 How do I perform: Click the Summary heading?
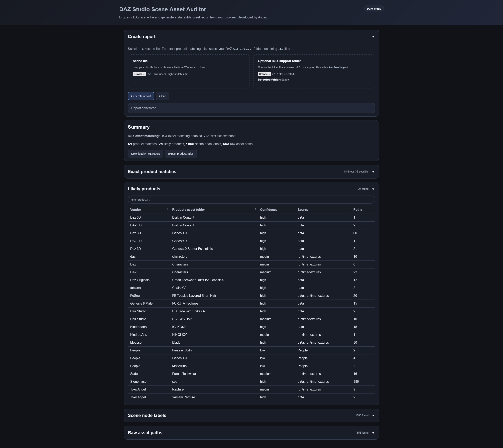139,127
